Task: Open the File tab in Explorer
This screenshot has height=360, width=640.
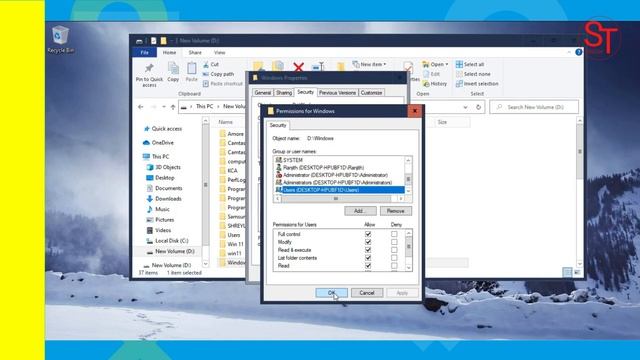Action: 144,53
